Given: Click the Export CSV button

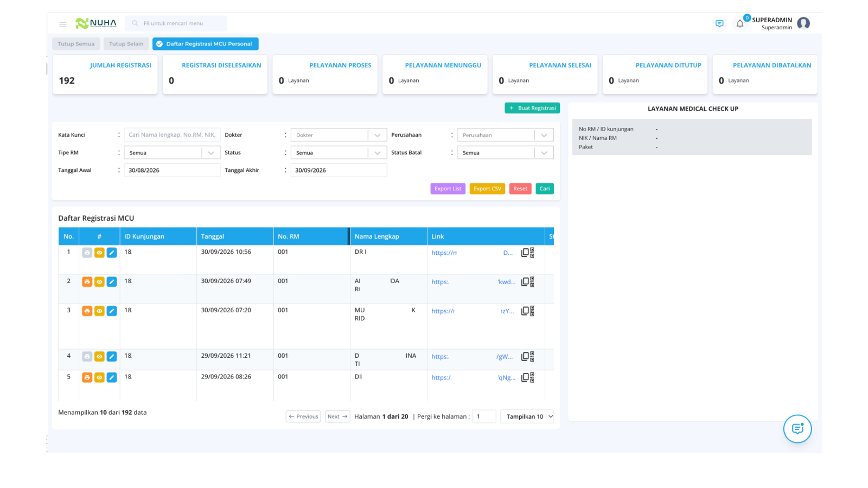Looking at the screenshot, I should pos(487,189).
